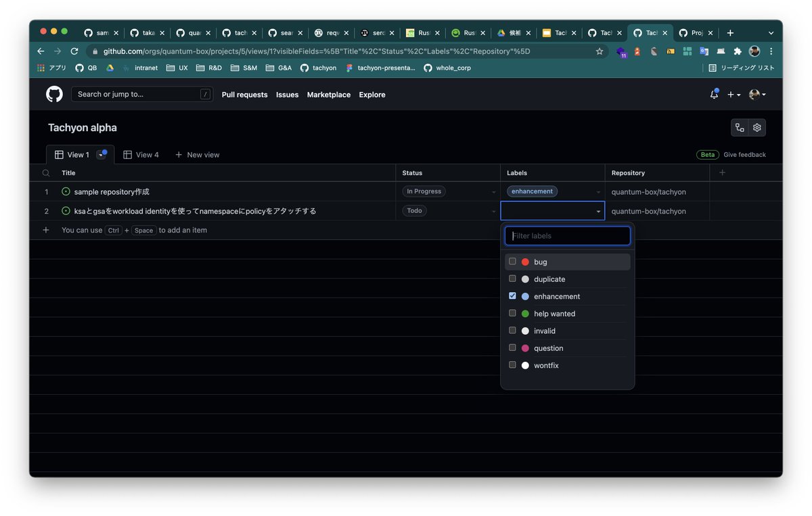This screenshot has height=516, width=812.
Task: Open R&D bookmarks folder
Action: click(209, 68)
